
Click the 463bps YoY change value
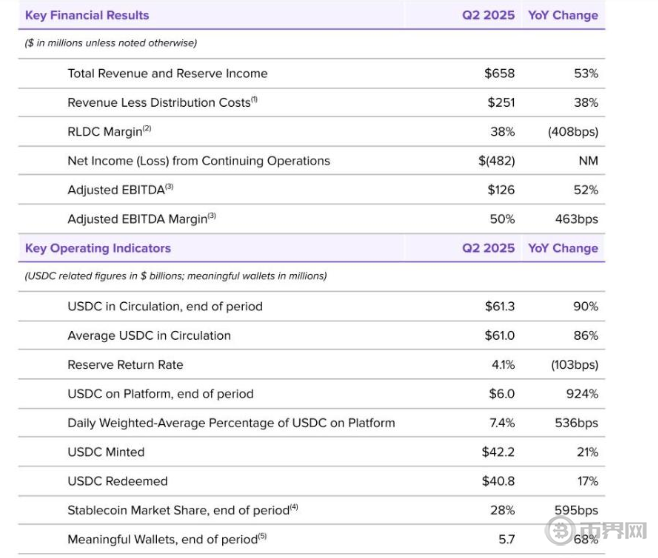[x=578, y=219]
